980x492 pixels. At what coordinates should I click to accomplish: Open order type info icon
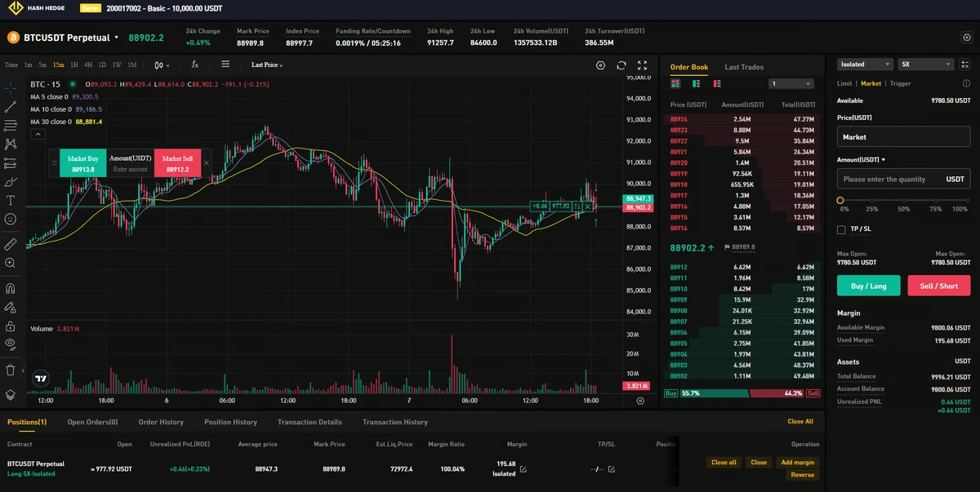(x=966, y=83)
